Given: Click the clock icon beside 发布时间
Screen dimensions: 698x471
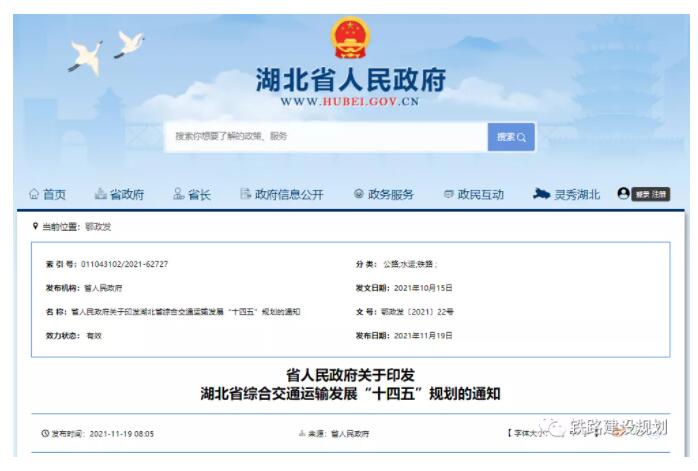Looking at the screenshot, I should point(45,433).
